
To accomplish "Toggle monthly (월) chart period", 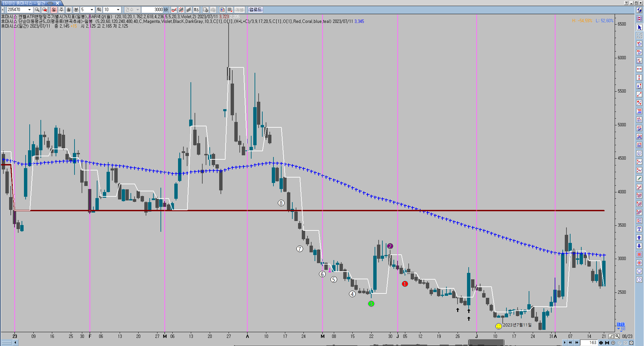I will (69, 10).
